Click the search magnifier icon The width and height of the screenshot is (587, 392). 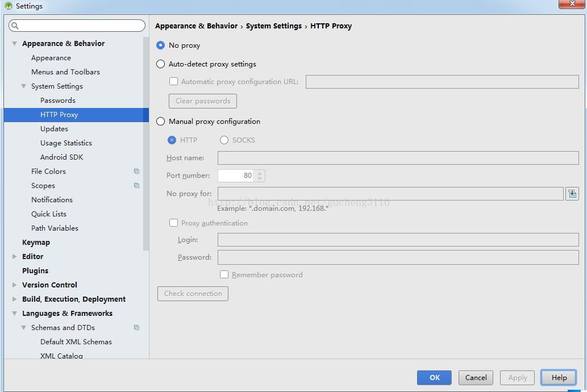[x=15, y=26]
